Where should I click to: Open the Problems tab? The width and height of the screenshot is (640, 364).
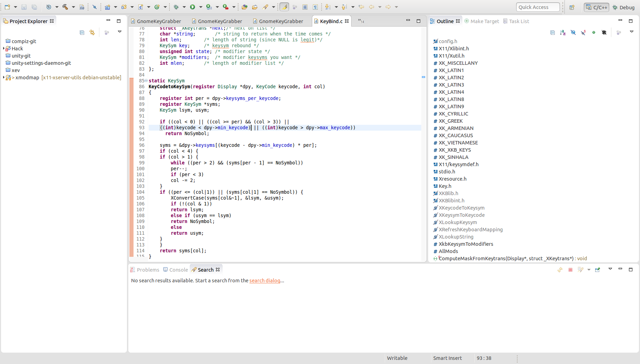click(145, 270)
